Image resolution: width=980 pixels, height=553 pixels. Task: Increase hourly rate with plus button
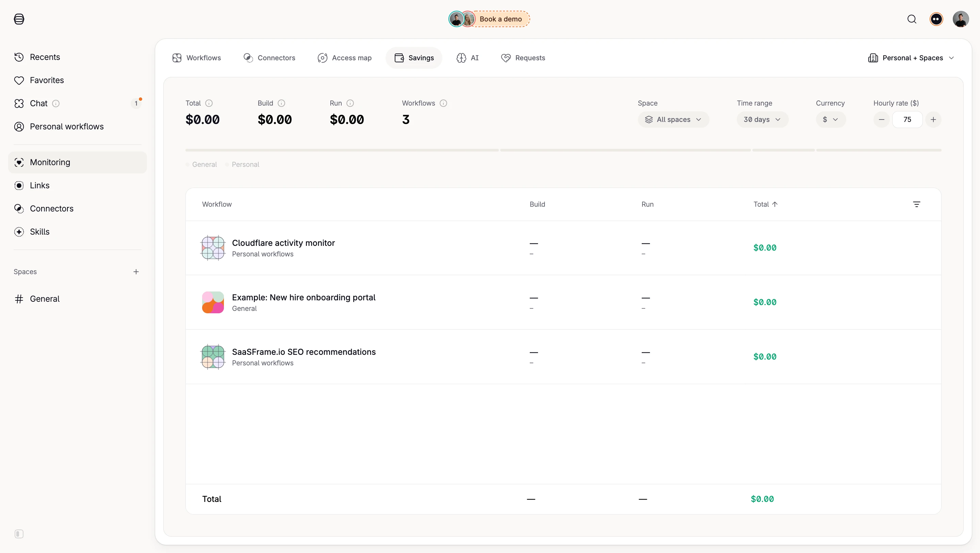pos(933,120)
